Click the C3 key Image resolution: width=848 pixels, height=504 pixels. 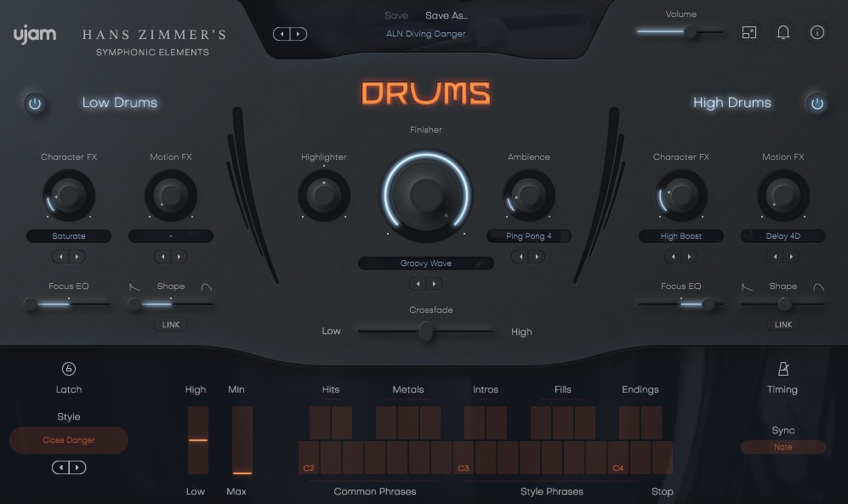(x=464, y=458)
